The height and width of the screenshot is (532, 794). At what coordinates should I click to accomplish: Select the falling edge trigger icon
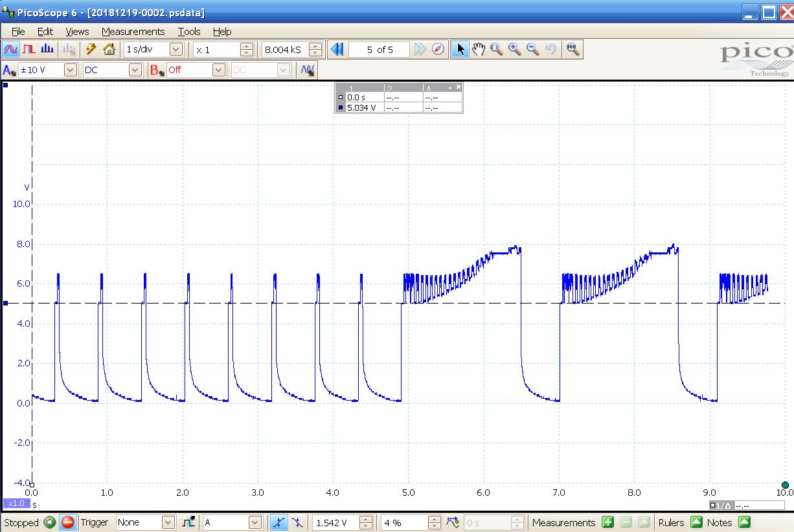(x=297, y=522)
